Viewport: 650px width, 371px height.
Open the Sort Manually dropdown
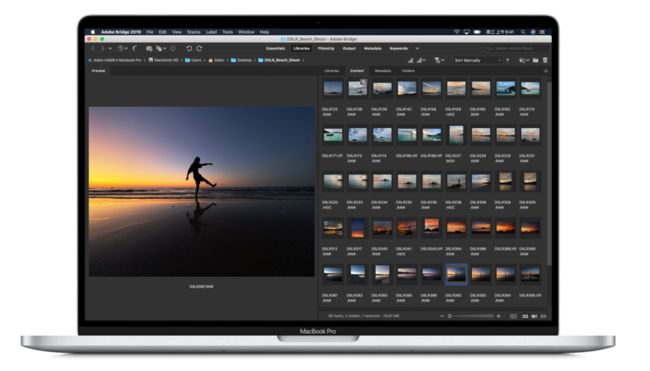point(477,61)
